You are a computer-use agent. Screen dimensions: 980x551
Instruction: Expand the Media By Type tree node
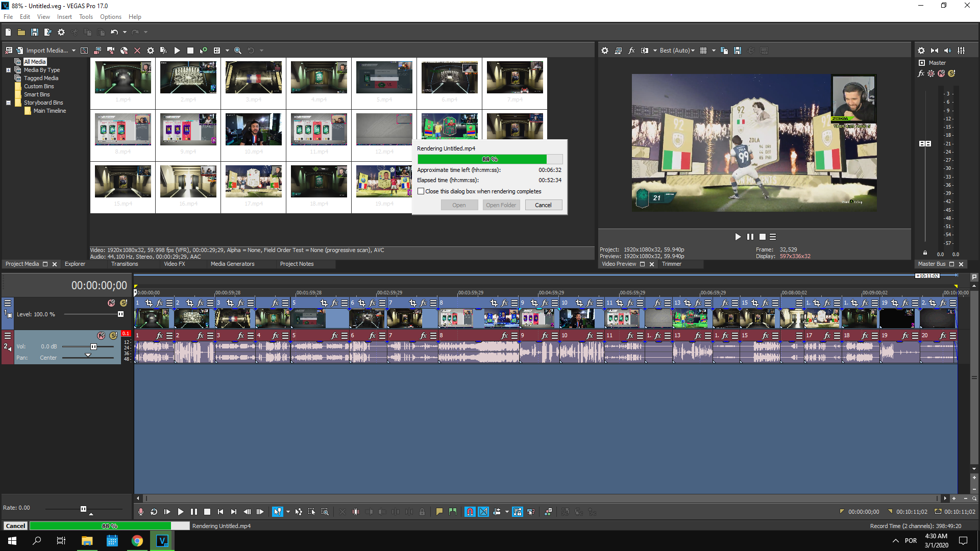[8, 70]
